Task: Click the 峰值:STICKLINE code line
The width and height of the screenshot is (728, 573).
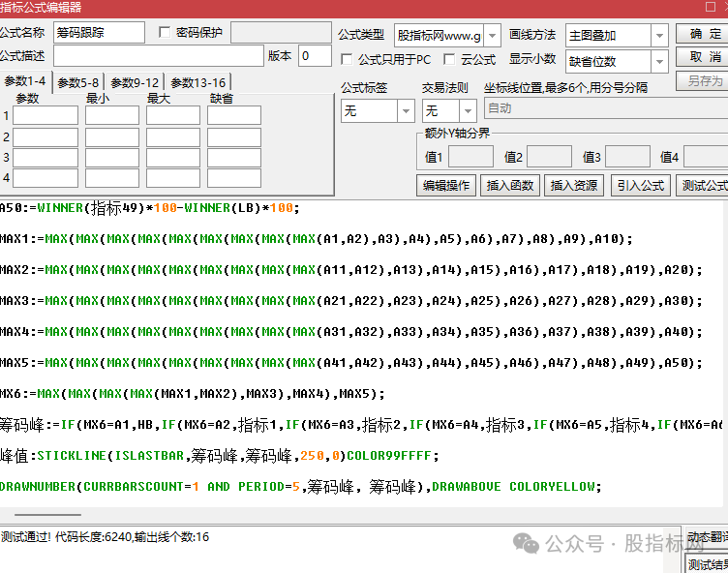Action: pyautogui.click(x=219, y=456)
